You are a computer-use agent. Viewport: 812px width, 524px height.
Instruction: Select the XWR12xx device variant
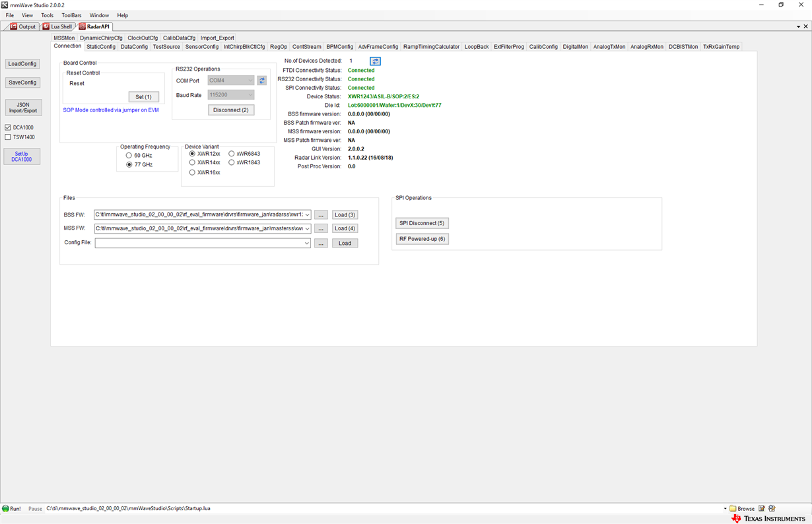click(192, 154)
